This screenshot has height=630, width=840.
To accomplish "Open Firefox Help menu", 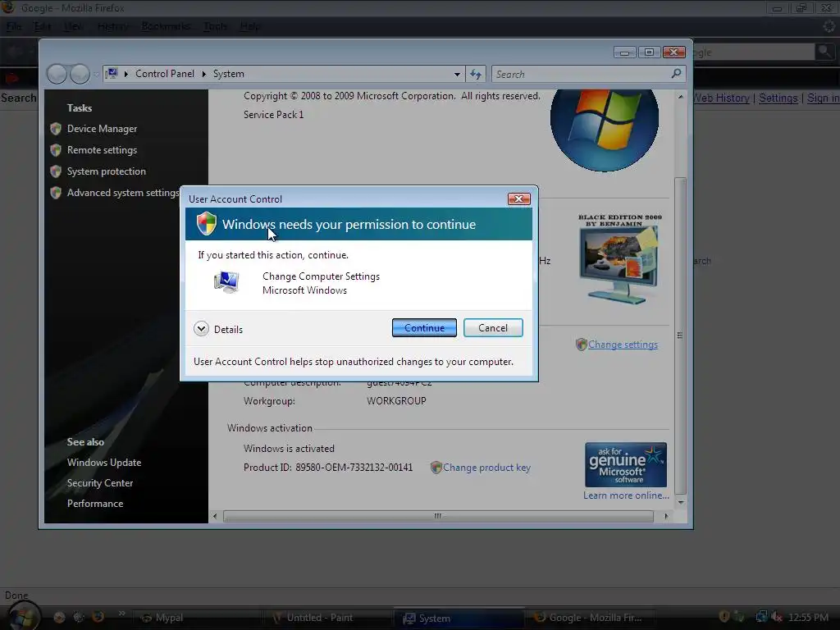I will tap(249, 26).
